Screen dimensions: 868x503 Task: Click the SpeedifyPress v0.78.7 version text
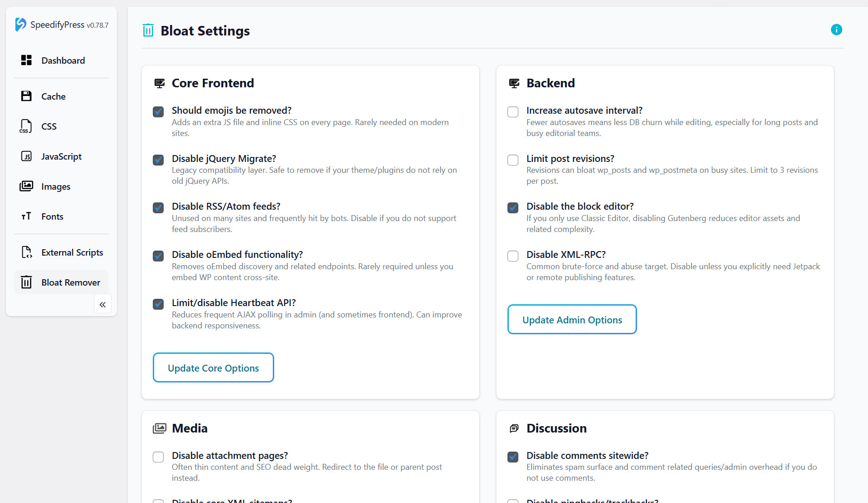point(69,25)
